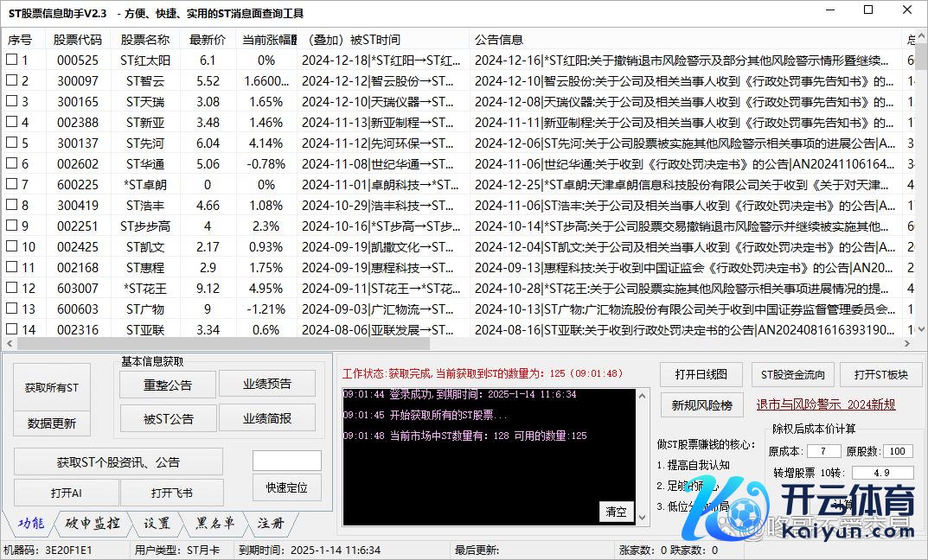Viewport: 928px width, 560px height.
Task: Click the text field above 快速定位
Action: pos(286,461)
